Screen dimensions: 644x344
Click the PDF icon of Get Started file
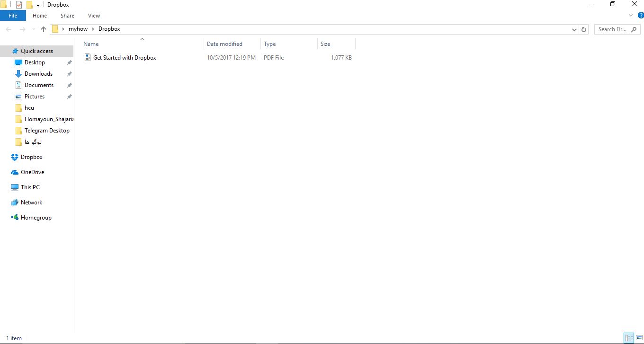87,57
